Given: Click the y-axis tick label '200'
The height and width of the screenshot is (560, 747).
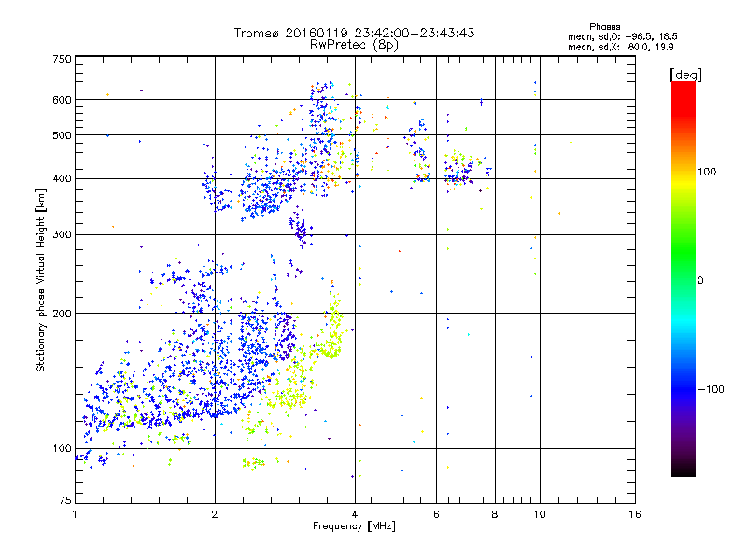Looking at the screenshot, I should coord(63,314).
